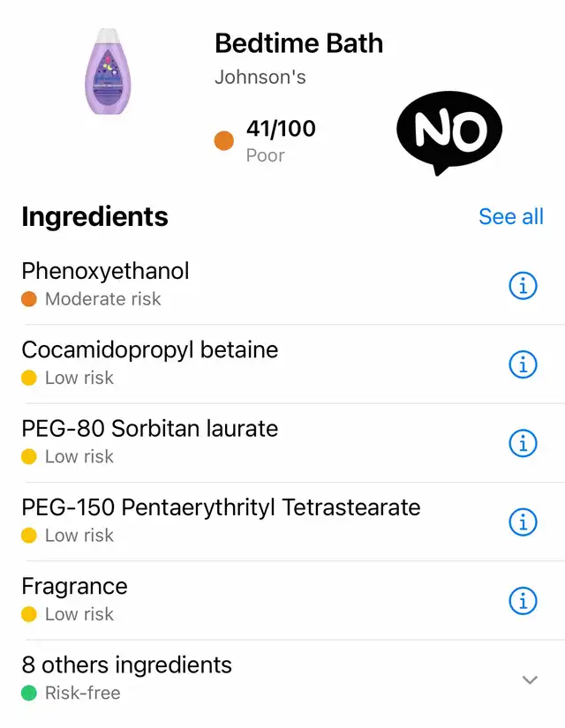Expand the 8 others ingredients row
This screenshot has width=565, height=728.
point(126,665)
